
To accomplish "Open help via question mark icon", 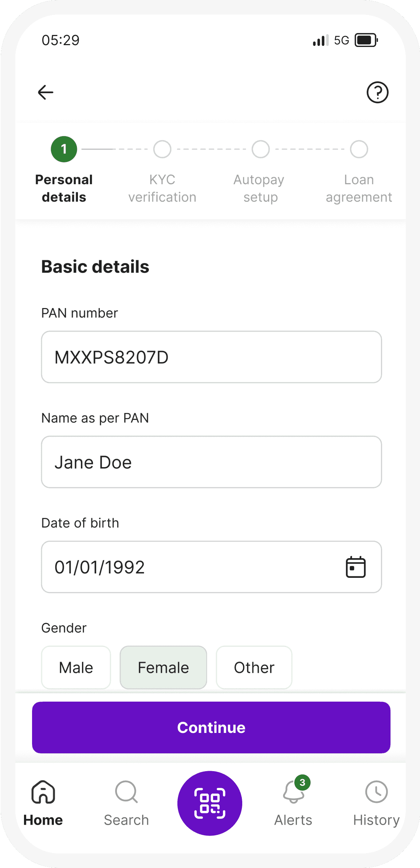I will point(377,92).
